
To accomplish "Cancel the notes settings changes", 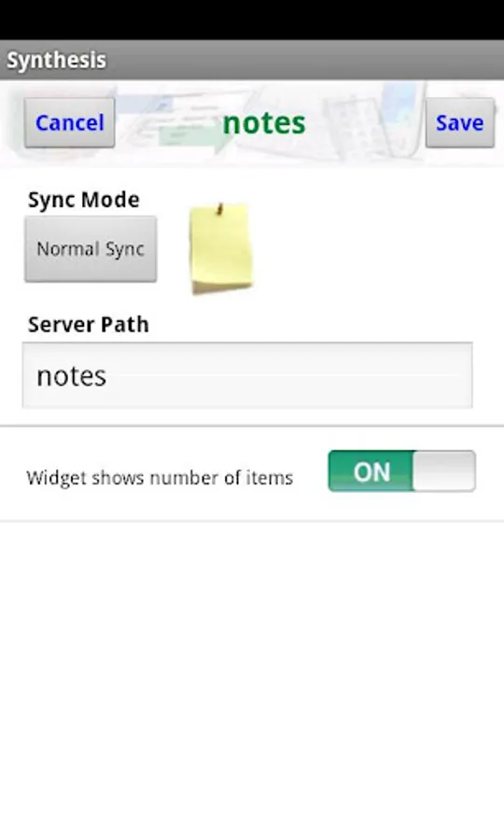I will 70,122.
